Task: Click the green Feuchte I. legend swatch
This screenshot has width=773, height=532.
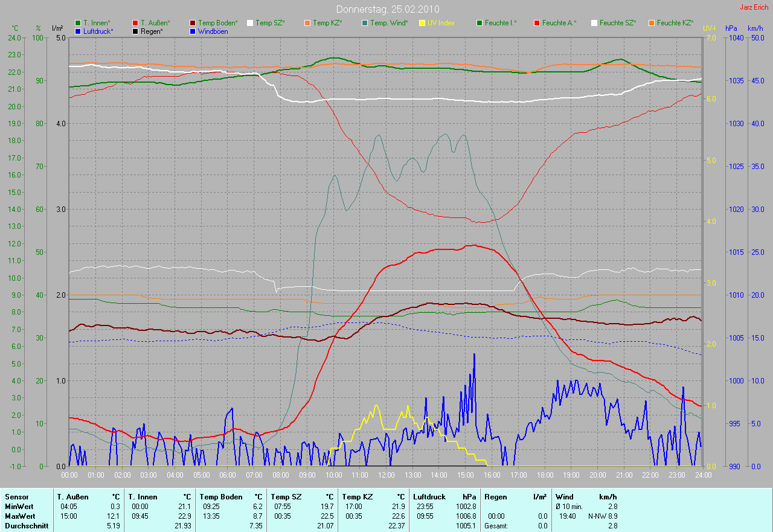Action: [480, 23]
